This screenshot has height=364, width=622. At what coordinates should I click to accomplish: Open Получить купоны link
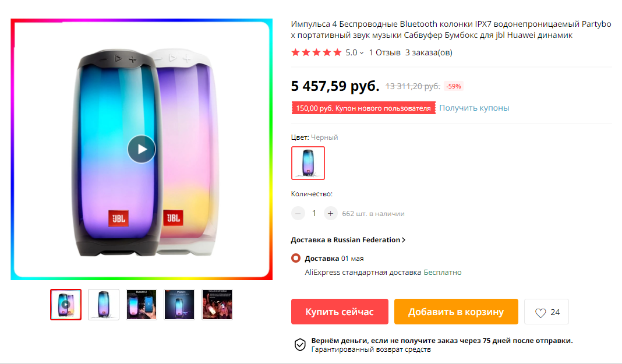point(474,108)
